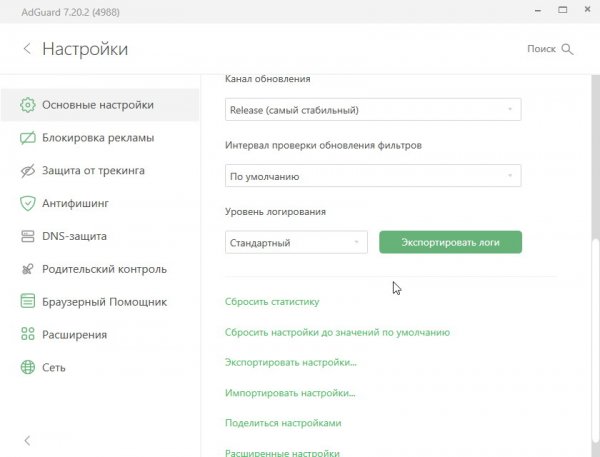
Task: Open Расширенные настройки link
Action: click(x=282, y=453)
